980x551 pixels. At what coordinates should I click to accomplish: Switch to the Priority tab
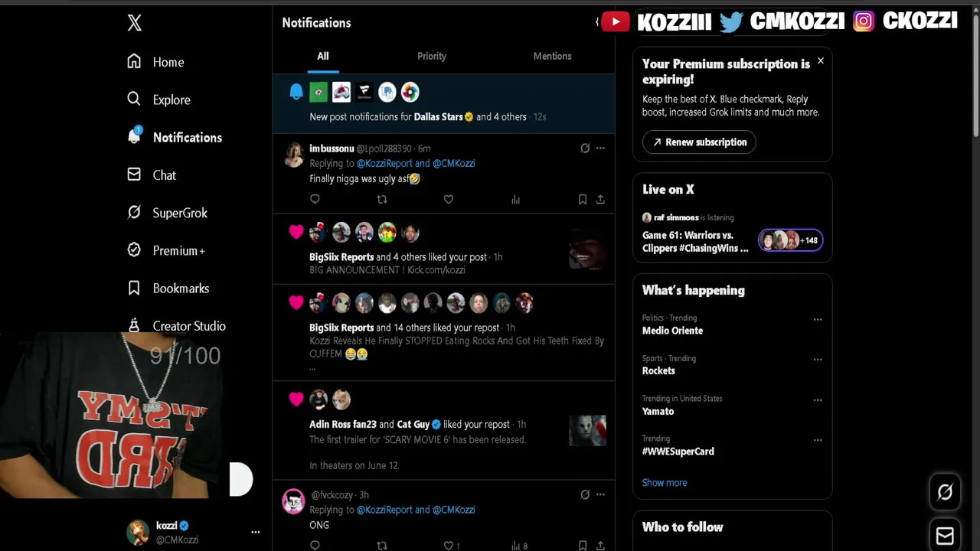(x=432, y=56)
